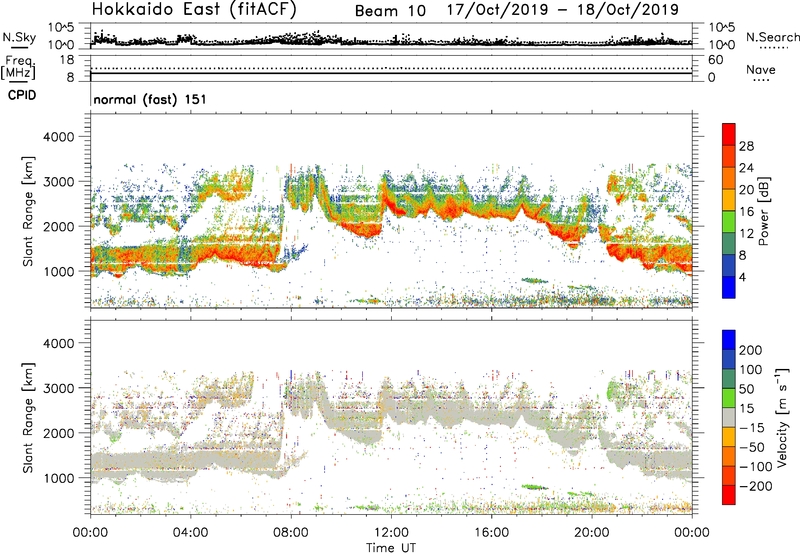This screenshot has width=800, height=554.
Task: Click the 4 value on Power colorbar
Action: [x=743, y=277]
